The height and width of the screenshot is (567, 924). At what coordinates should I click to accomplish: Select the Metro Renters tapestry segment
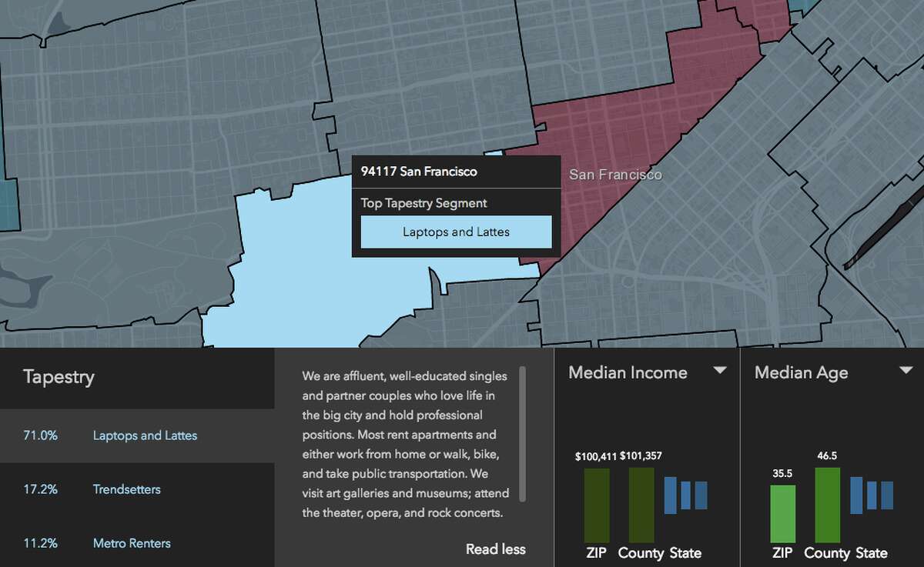pos(131,542)
